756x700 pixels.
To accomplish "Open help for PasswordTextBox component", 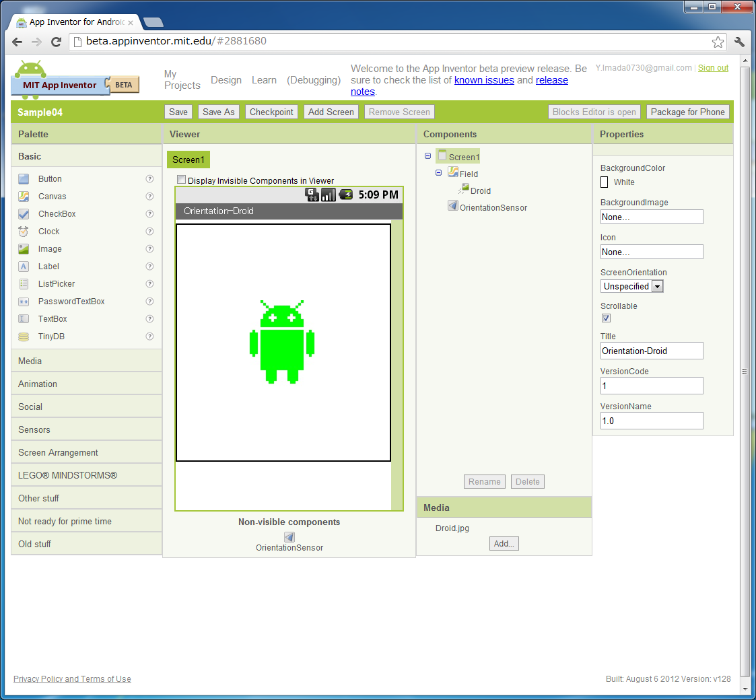I will (149, 302).
